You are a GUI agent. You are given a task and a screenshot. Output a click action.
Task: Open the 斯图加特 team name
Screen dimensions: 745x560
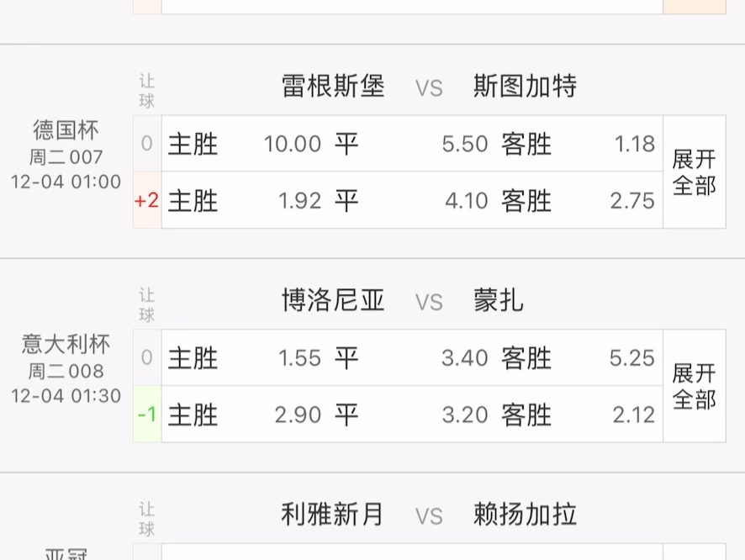pos(525,87)
